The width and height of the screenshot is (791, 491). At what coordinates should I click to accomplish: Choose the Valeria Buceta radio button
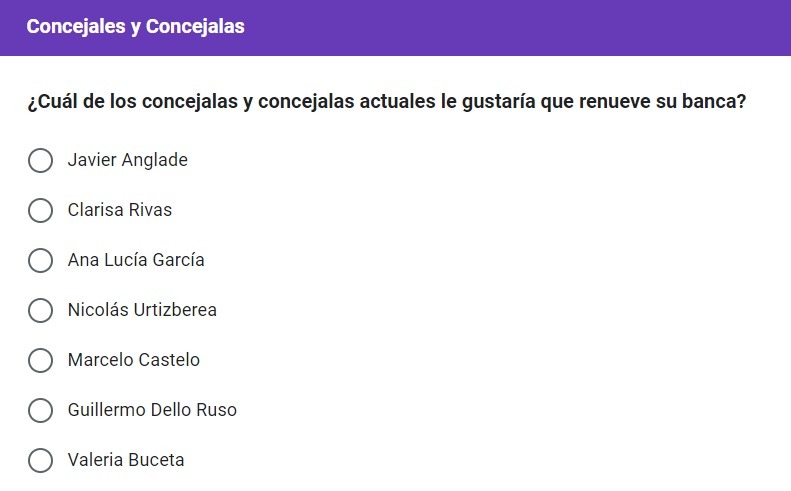pos(40,460)
